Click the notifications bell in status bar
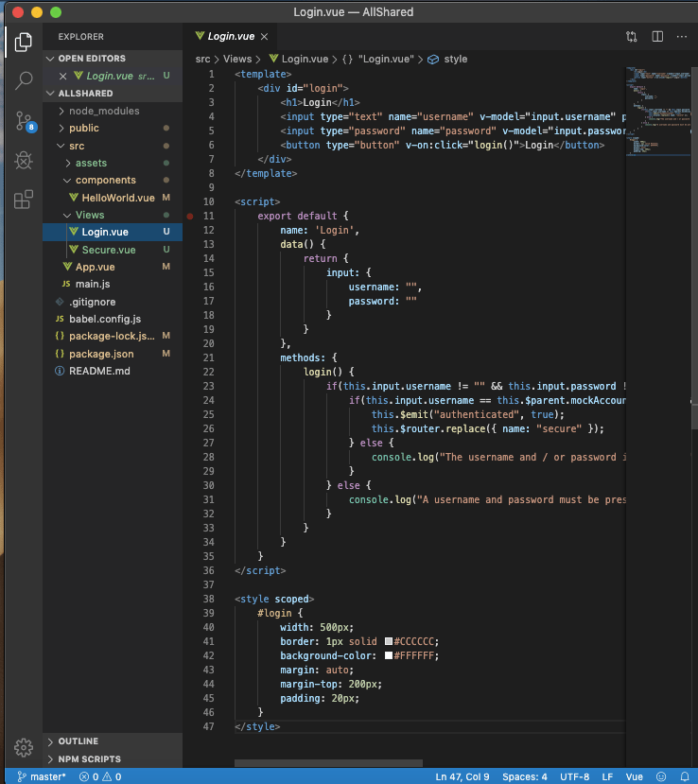 pos(686,776)
